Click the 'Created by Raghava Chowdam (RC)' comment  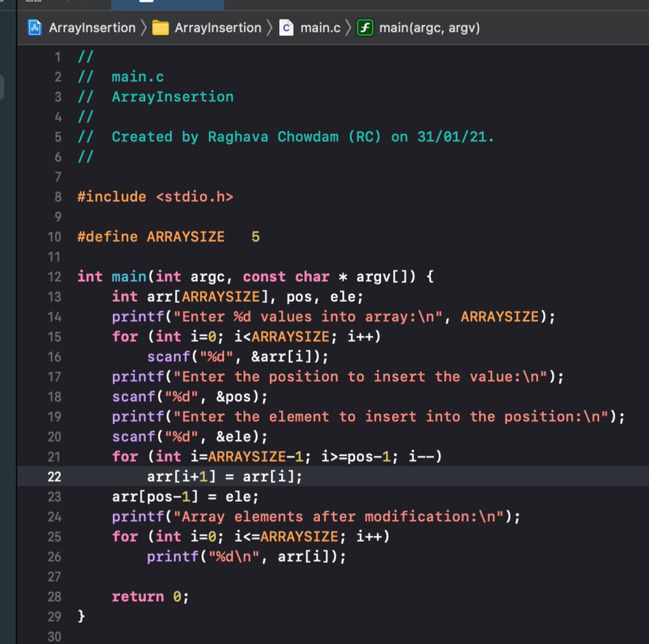[x=246, y=137]
